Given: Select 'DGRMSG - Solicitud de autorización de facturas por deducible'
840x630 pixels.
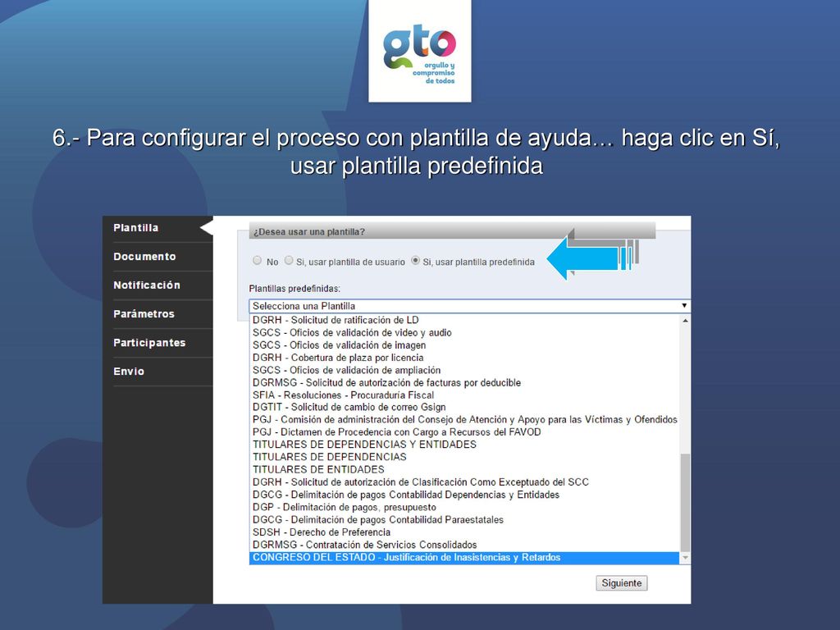Looking at the screenshot, I should (464, 382).
